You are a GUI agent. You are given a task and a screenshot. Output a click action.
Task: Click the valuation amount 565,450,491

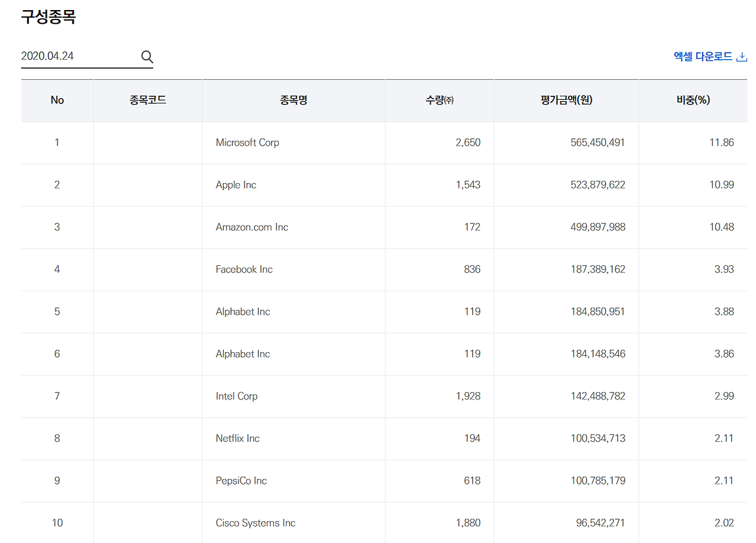click(598, 142)
